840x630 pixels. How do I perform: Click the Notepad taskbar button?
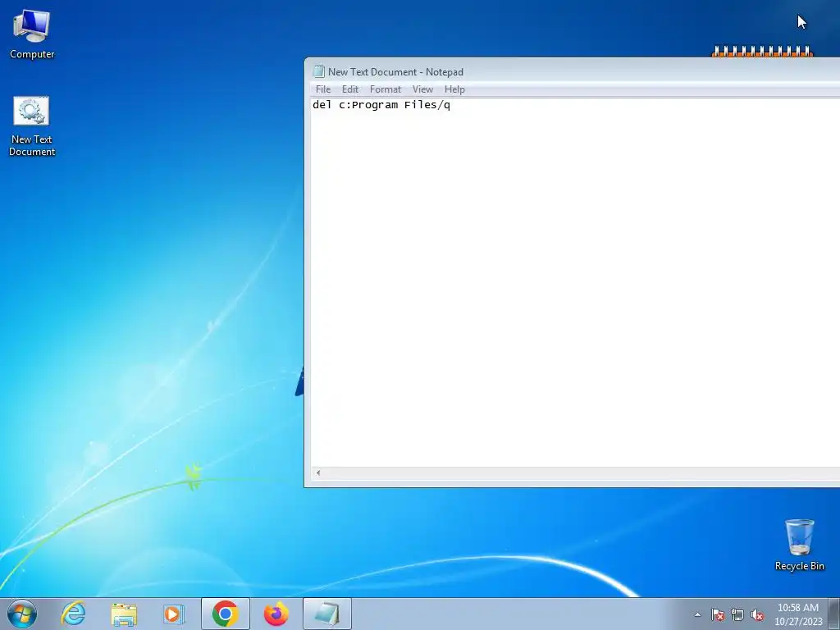point(326,614)
